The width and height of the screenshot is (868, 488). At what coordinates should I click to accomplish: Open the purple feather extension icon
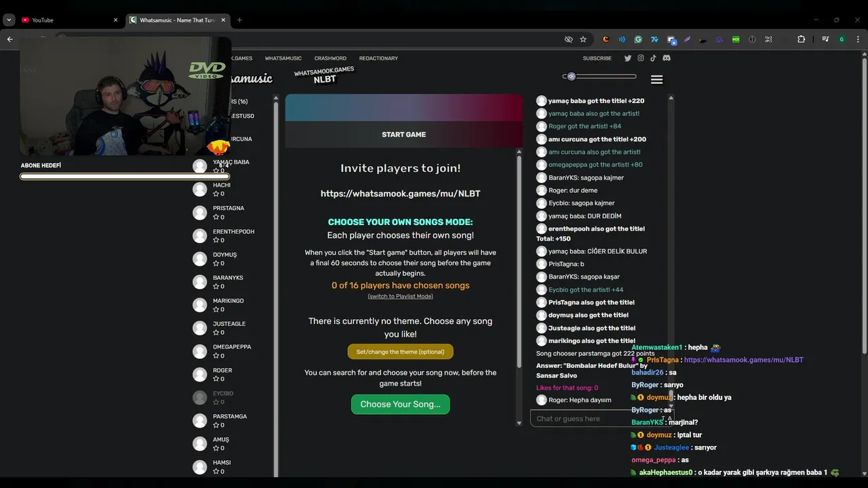(687, 39)
